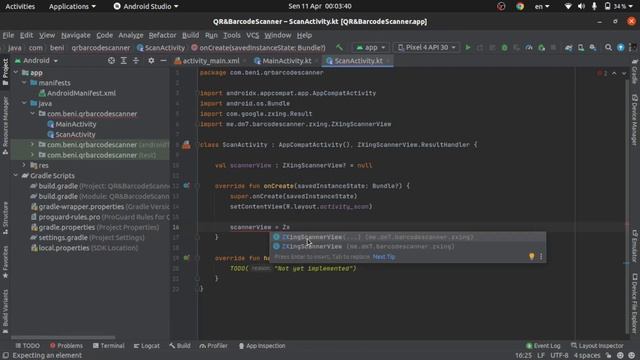
Task: Click the yellow light bulb in completion popup
Action: pos(531,256)
